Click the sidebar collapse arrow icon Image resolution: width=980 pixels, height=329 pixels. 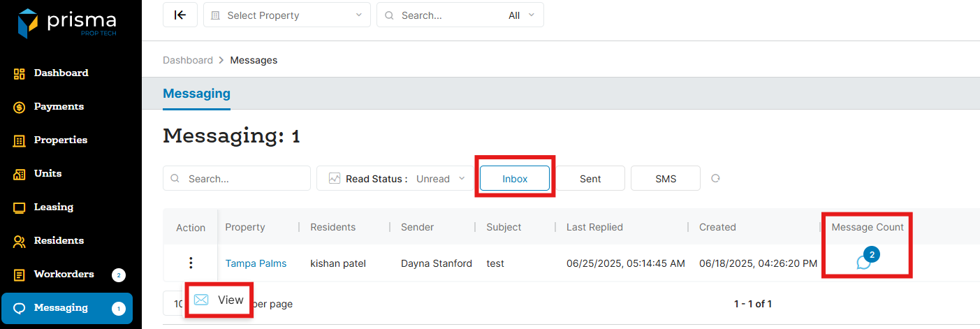(180, 15)
